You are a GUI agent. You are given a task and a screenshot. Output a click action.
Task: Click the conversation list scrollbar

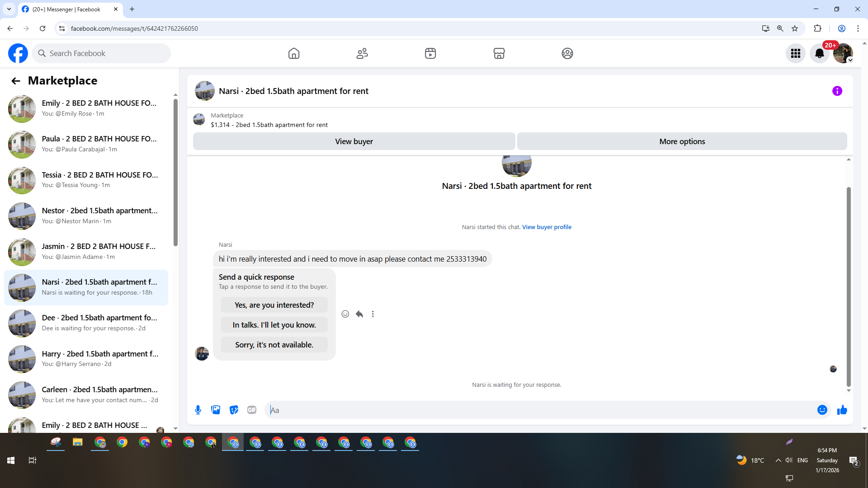point(175,172)
